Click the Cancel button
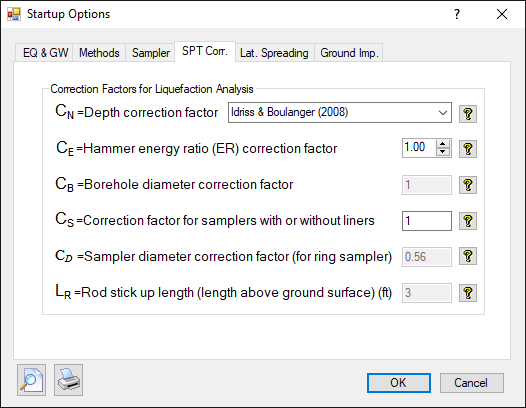 coord(471,383)
